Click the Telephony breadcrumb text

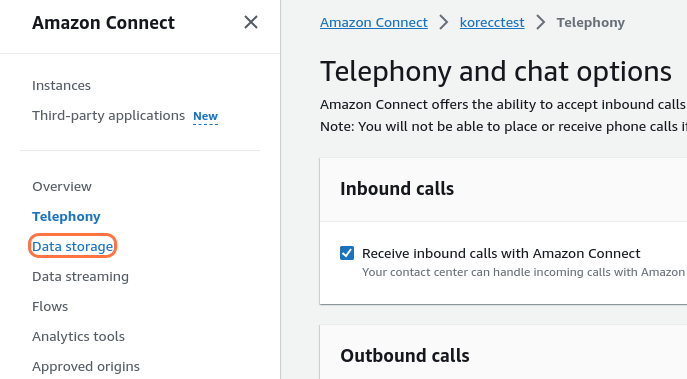click(x=591, y=22)
